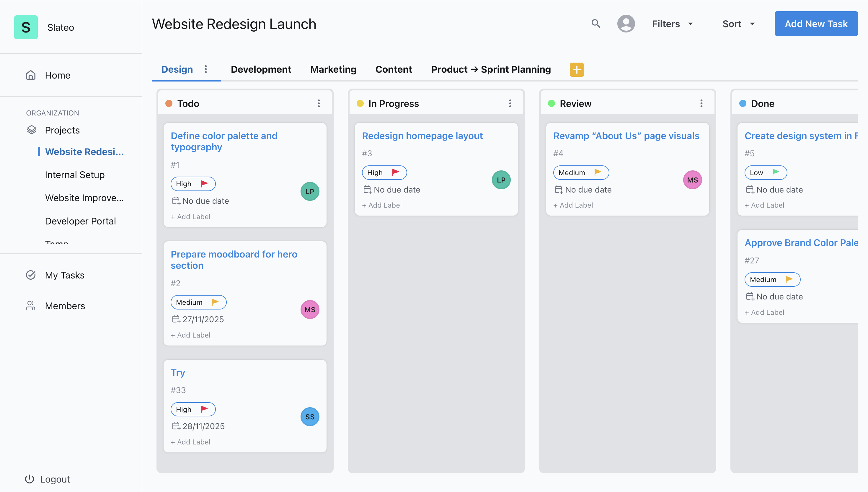Click the SS assignee avatar on the Try task
868x492 pixels.
[x=309, y=417]
